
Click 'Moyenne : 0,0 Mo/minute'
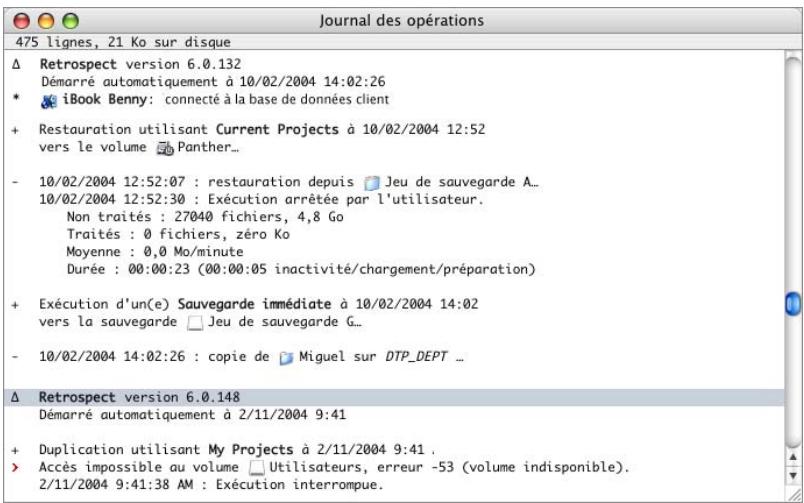click(x=155, y=252)
